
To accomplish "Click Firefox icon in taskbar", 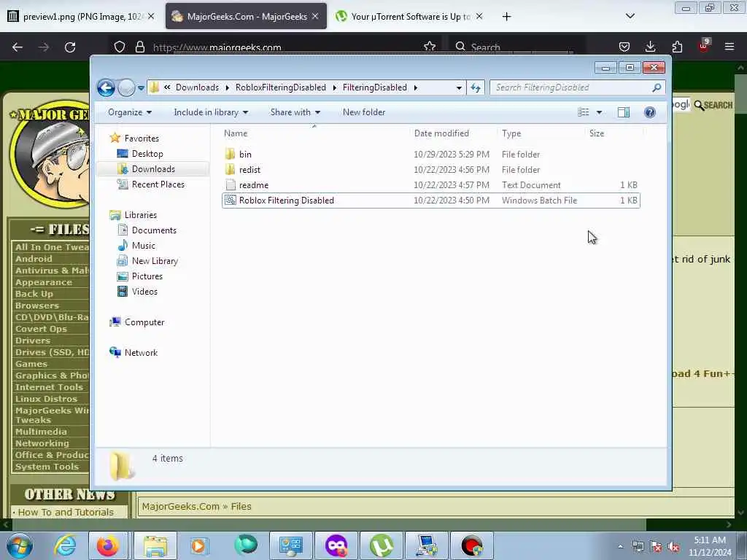I will click(108, 545).
